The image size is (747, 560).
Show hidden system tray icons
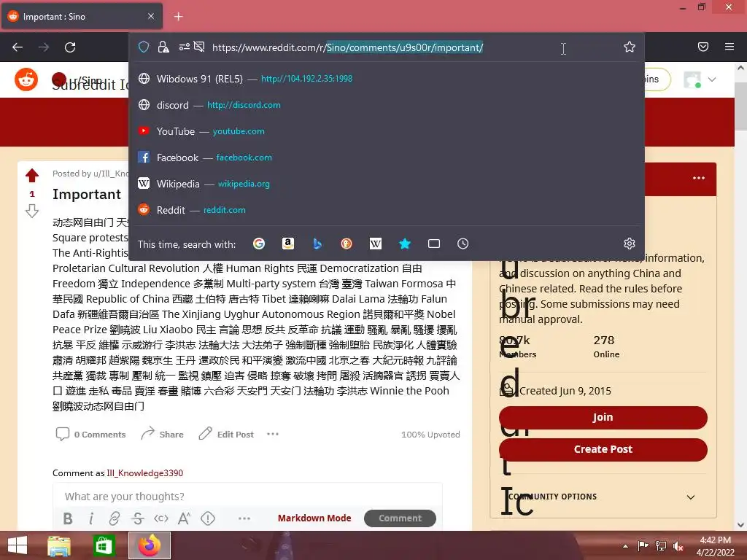pos(625,546)
